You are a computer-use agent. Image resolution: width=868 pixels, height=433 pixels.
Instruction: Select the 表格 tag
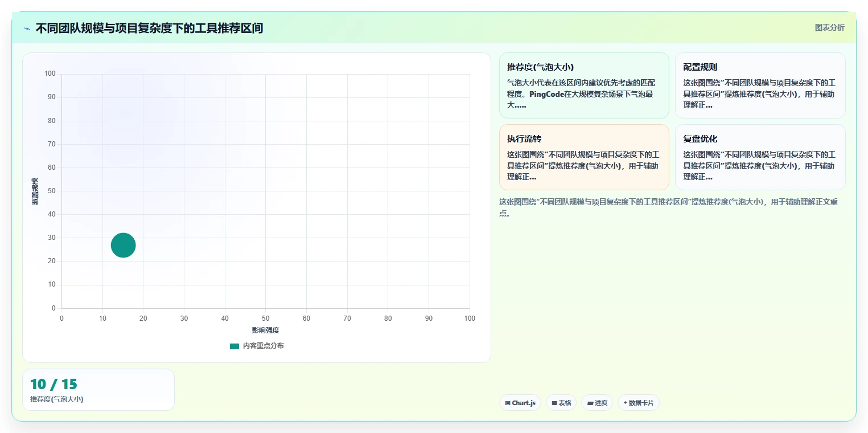561,403
